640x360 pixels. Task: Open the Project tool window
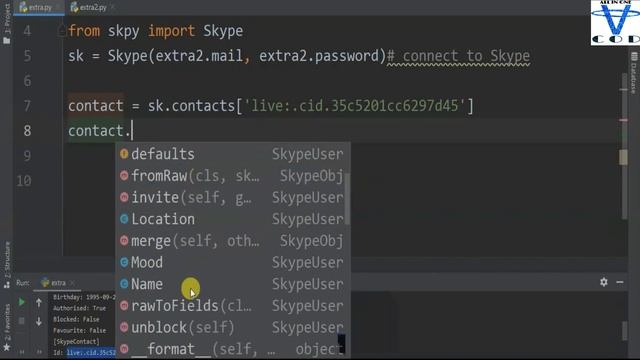coord(7,23)
